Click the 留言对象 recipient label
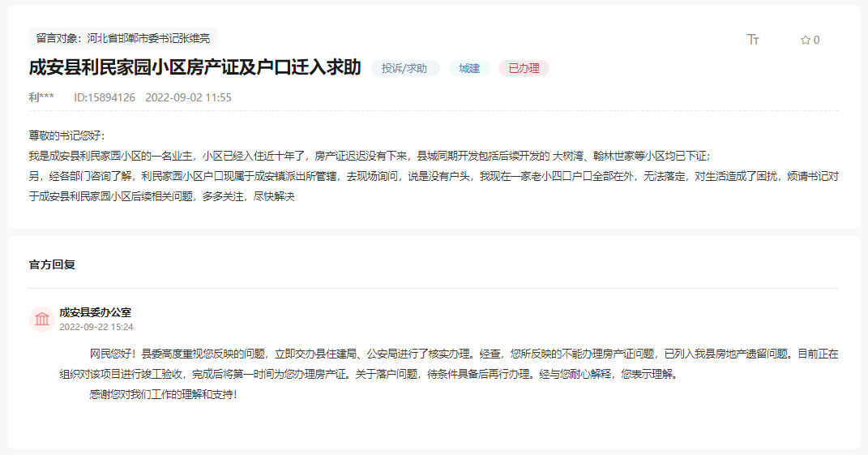 (x=123, y=38)
